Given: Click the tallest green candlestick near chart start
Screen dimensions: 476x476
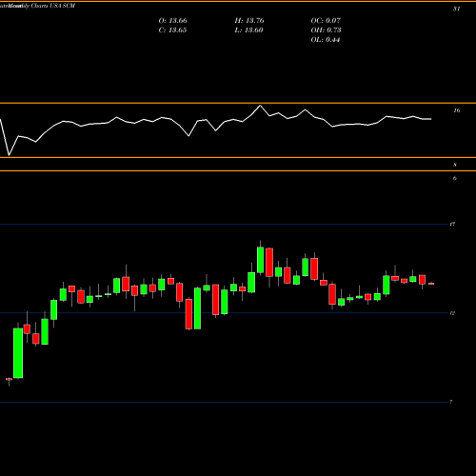Looking at the screenshot, I should tap(18, 353).
